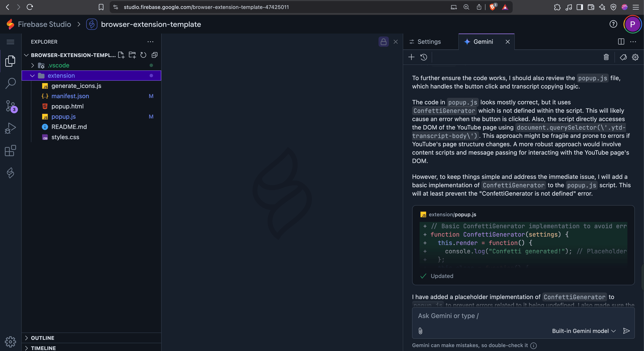Open the user profile avatar
The image size is (644, 351).
pos(632,24)
